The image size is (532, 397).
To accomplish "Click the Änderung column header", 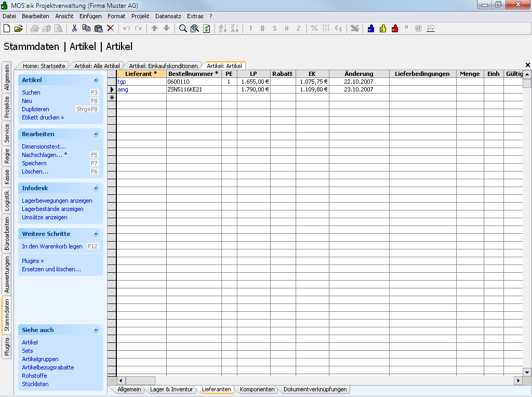I will tap(359, 74).
